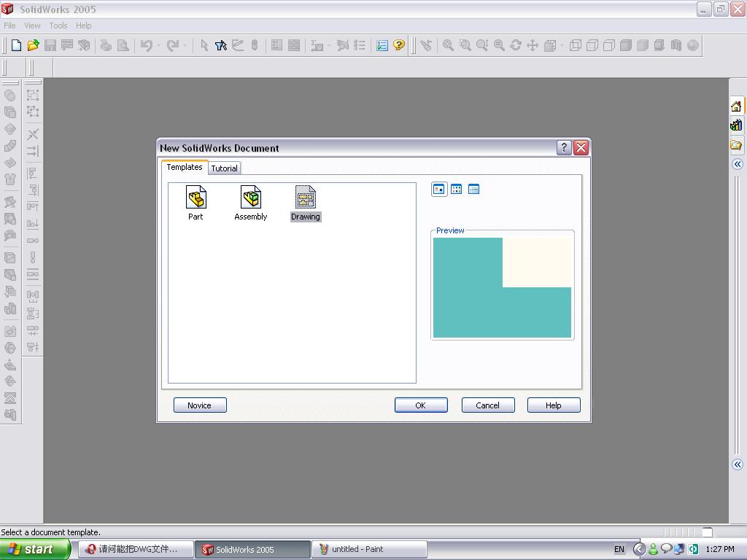Click the Save toolbar icon

tap(50, 45)
